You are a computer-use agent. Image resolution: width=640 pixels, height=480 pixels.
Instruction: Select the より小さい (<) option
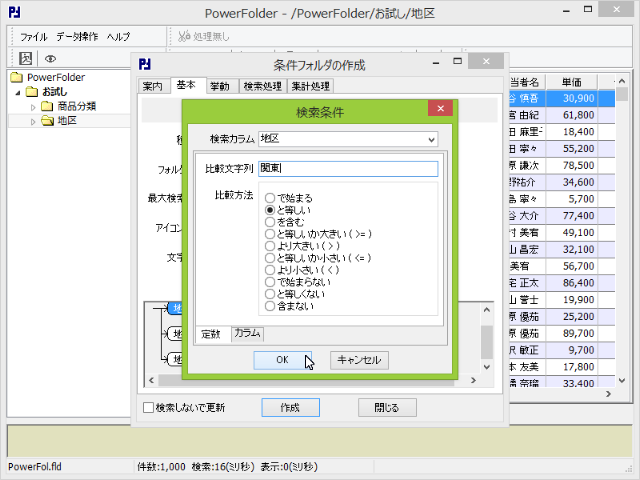click(x=302, y=270)
